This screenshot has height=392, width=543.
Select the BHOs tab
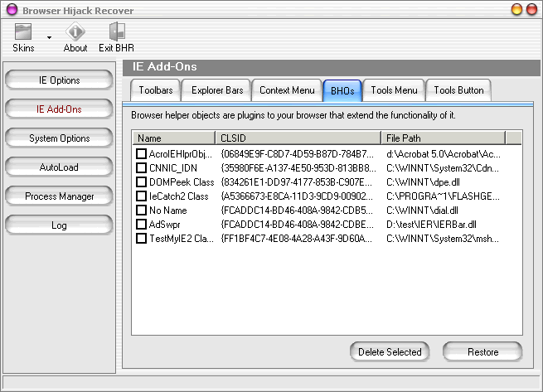(x=342, y=90)
